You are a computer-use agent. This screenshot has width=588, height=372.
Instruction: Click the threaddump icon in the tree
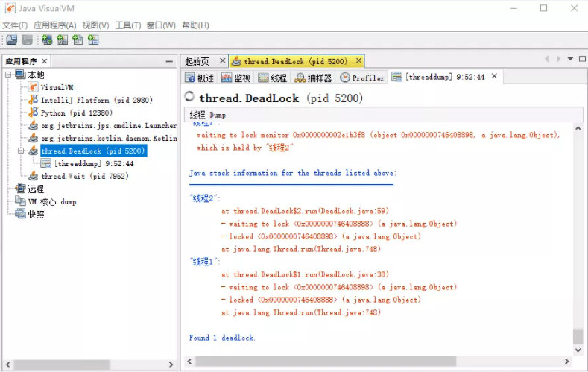pos(46,163)
